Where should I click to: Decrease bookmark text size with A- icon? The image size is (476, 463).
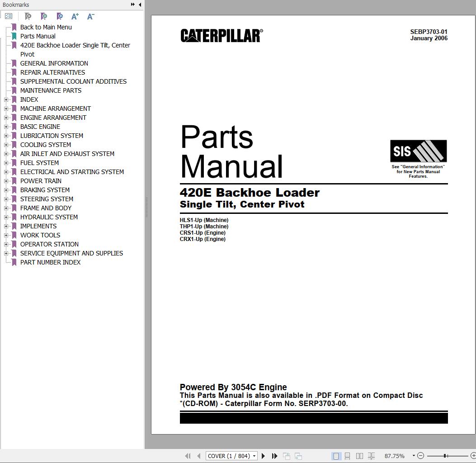click(90, 16)
